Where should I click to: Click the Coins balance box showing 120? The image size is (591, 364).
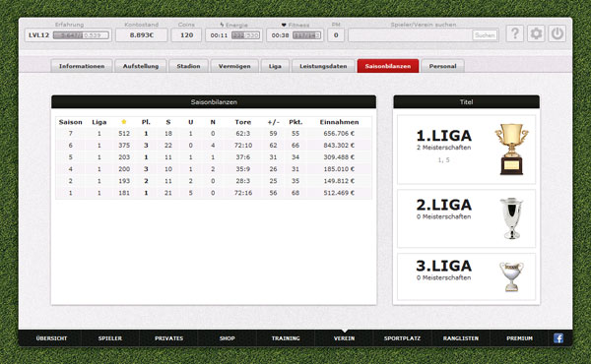tap(186, 35)
